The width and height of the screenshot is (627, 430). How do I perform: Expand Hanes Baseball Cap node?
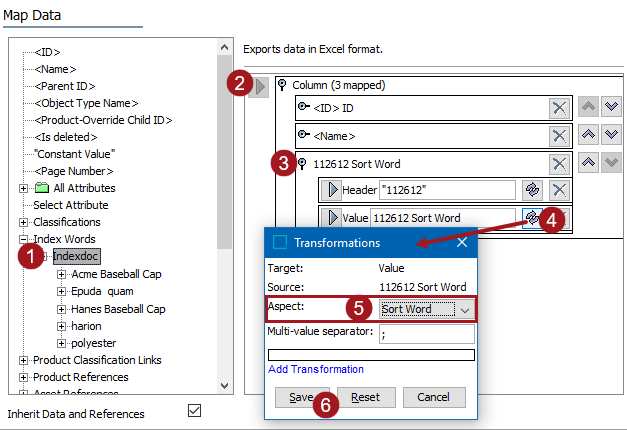pos(61,309)
